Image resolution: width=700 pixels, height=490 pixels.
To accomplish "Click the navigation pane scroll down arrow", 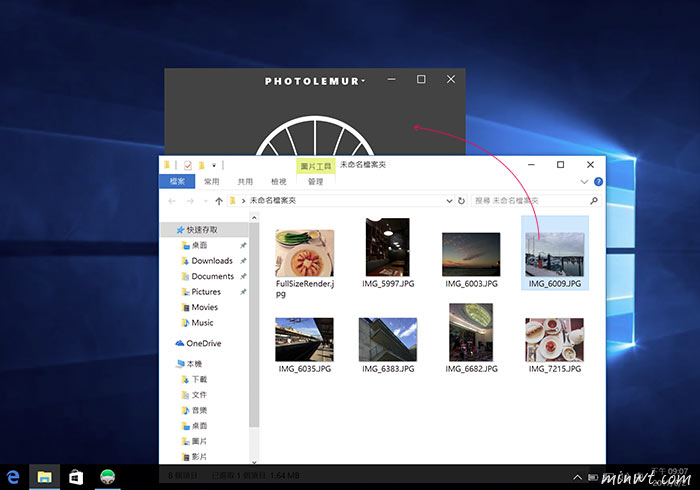I will (x=254, y=462).
